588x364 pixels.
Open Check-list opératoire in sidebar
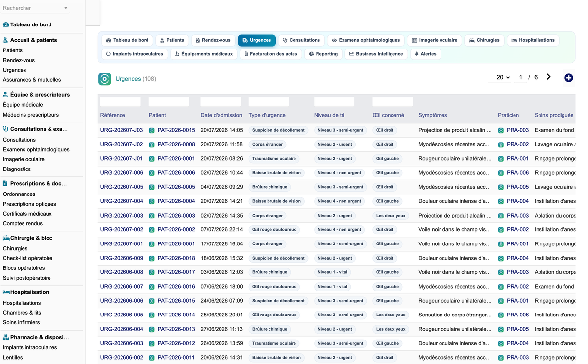pos(27,258)
